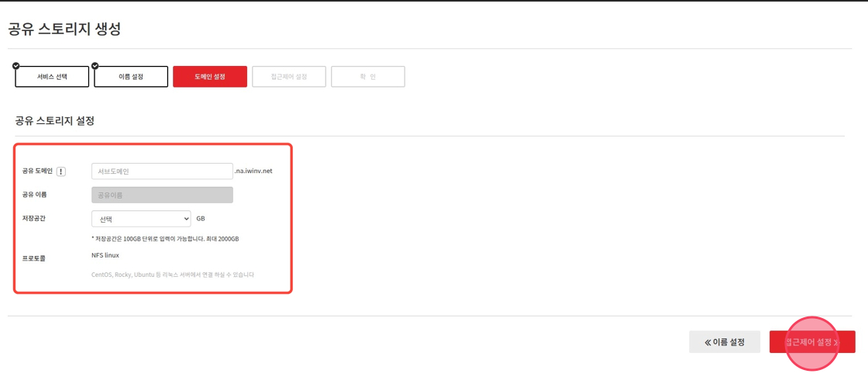Image resolution: width=868 pixels, height=384 pixels.
Task: Go back to the 이름 설정 step tab
Action: (131, 77)
